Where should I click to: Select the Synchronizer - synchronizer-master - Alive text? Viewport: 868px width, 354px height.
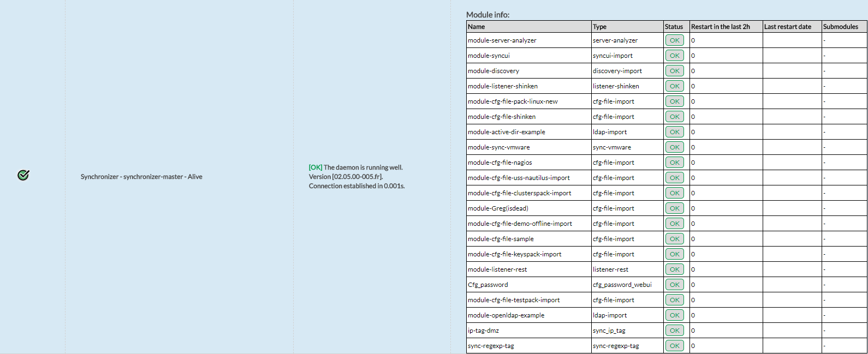pos(141,177)
